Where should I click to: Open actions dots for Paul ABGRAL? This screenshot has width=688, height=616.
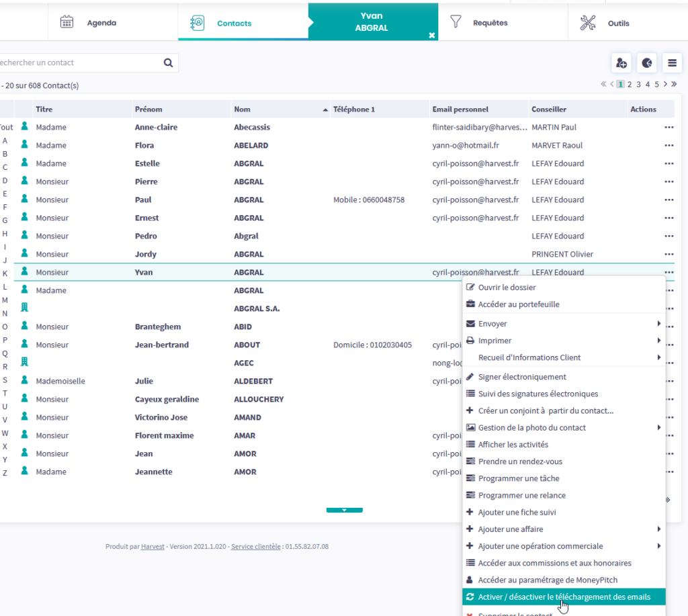click(x=669, y=200)
